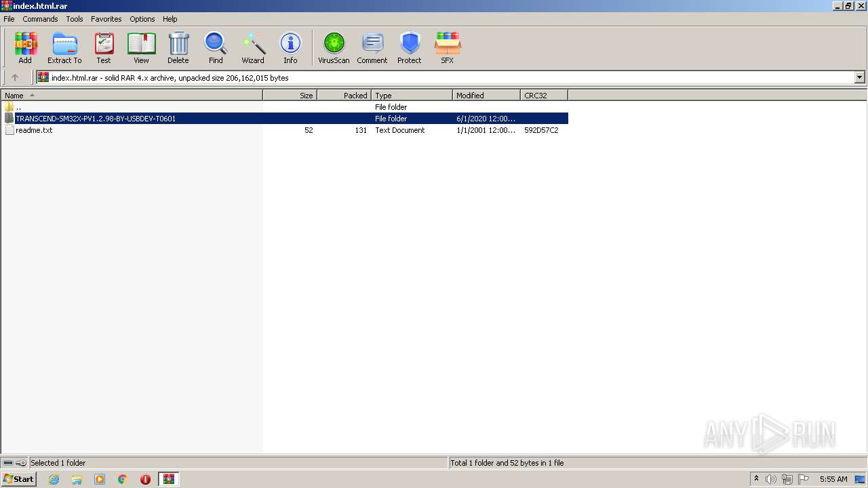Select the parent folder '..' row
The width and height of the screenshot is (868, 488).
point(285,107)
